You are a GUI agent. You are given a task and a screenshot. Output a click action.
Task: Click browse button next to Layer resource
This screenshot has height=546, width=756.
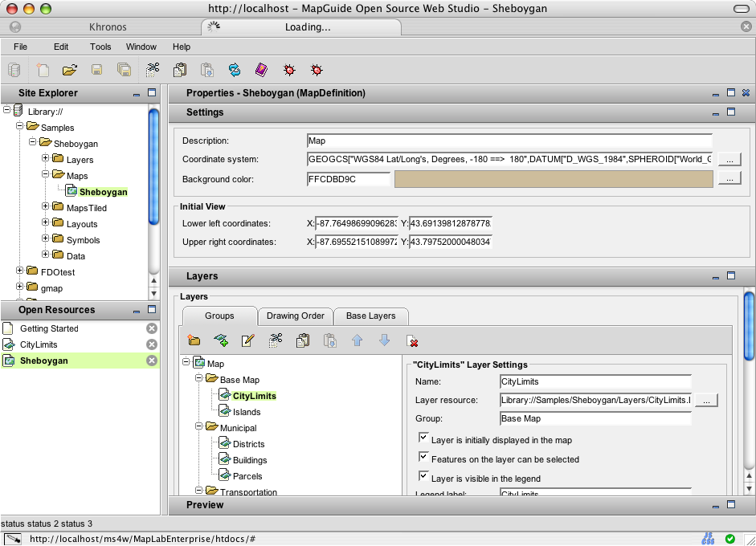[x=706, y=400]
